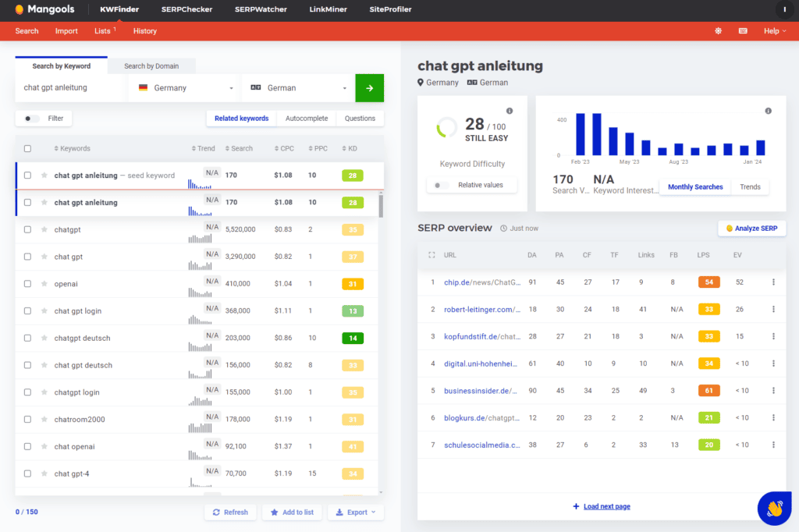Click the Refresh button
The image size is (799, 532).
230,512
